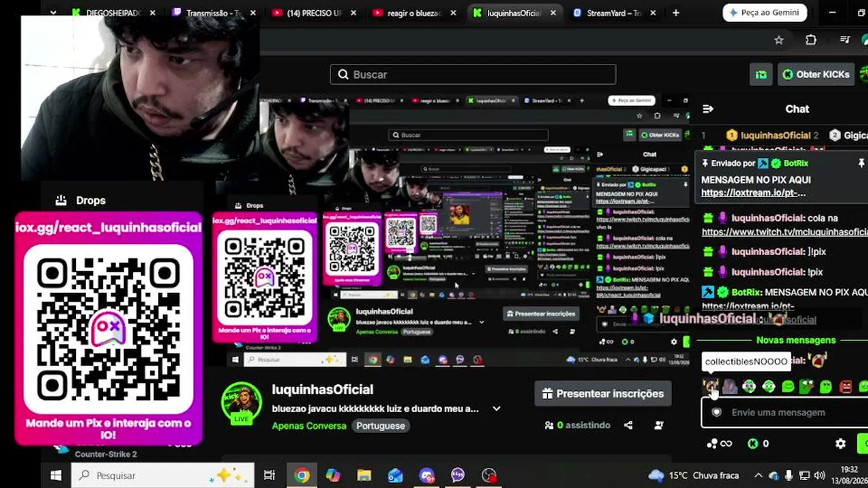Switch to the StreamYard tab
Viewport: 868px width, 488px height.
point(615,13)
